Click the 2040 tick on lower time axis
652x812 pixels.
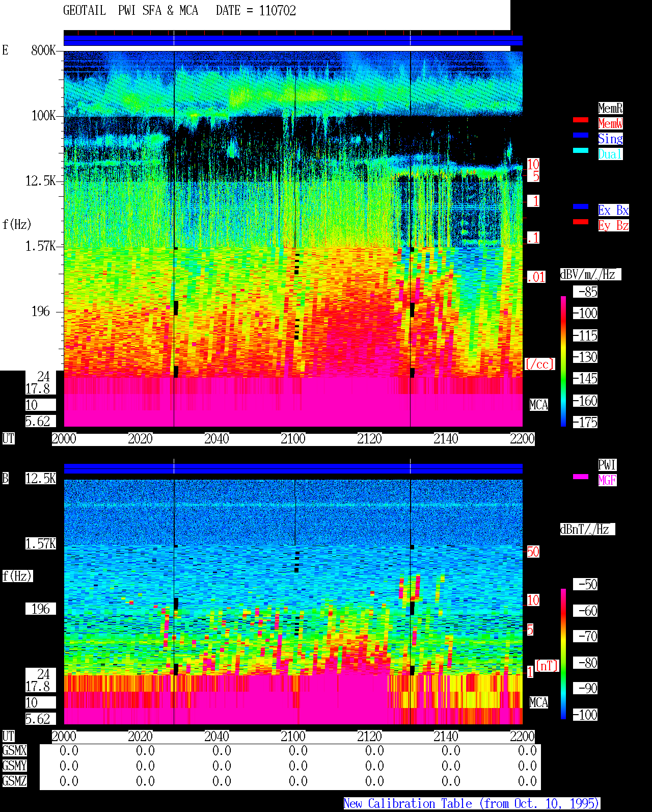coord(216,736)
